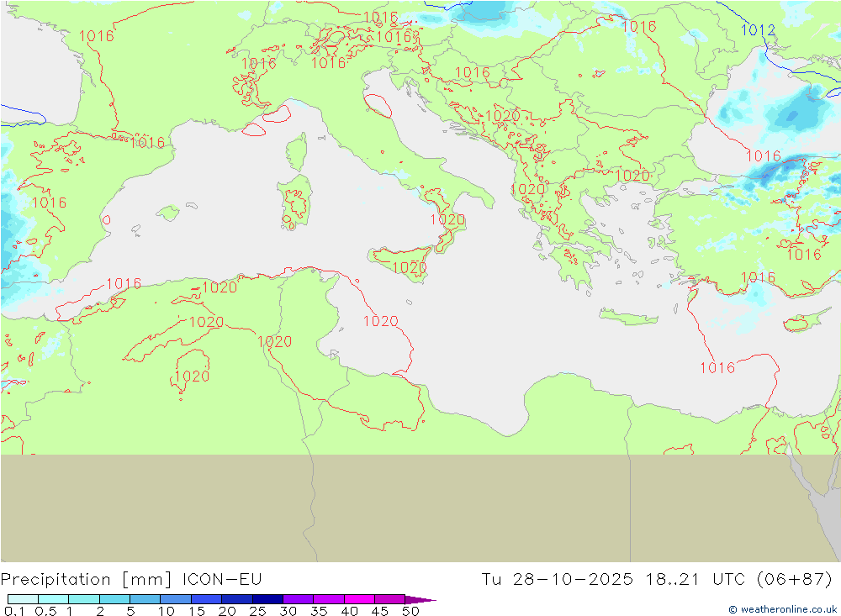
Task: Click the legend value '30'
Action: tap(288, 611)
